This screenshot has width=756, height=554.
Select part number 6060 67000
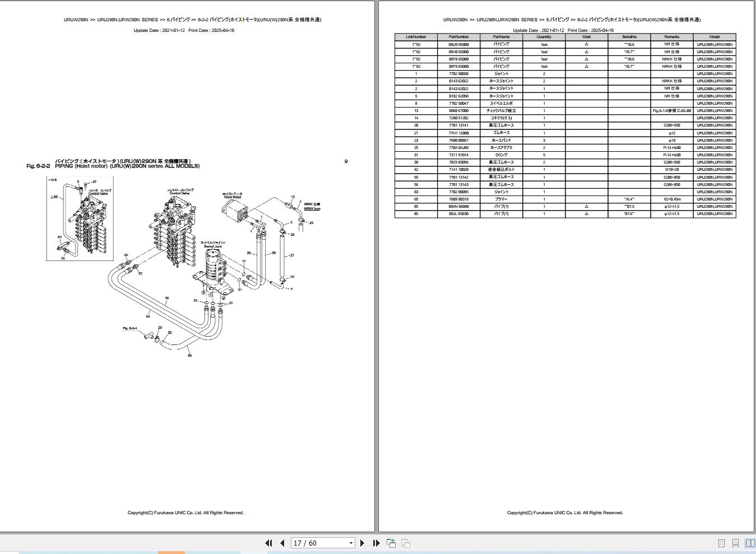click(458, 111)
